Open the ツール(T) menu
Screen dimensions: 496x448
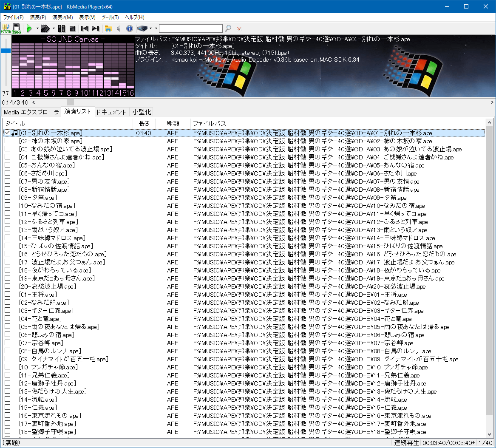pyautogui.click(x=110, y=17)
